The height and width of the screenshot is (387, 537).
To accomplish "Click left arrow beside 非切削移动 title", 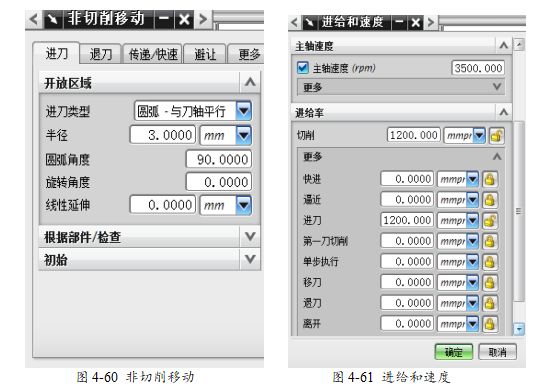I will [x=34, y=19].
